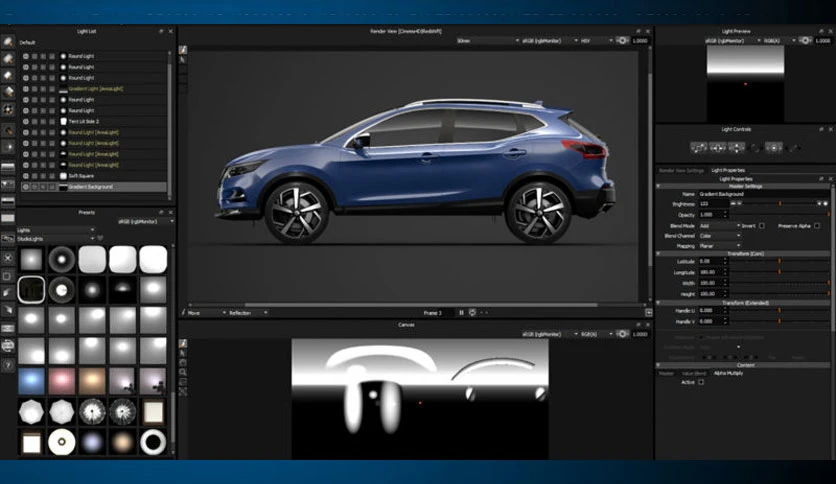
Task: Open the Mapping Planar dropdown
Action: (x=719, y=246)
